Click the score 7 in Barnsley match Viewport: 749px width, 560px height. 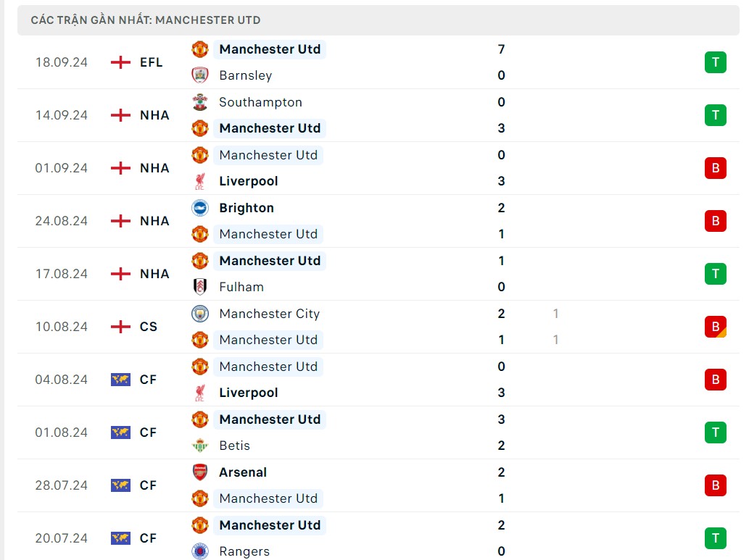pos(501,49)
